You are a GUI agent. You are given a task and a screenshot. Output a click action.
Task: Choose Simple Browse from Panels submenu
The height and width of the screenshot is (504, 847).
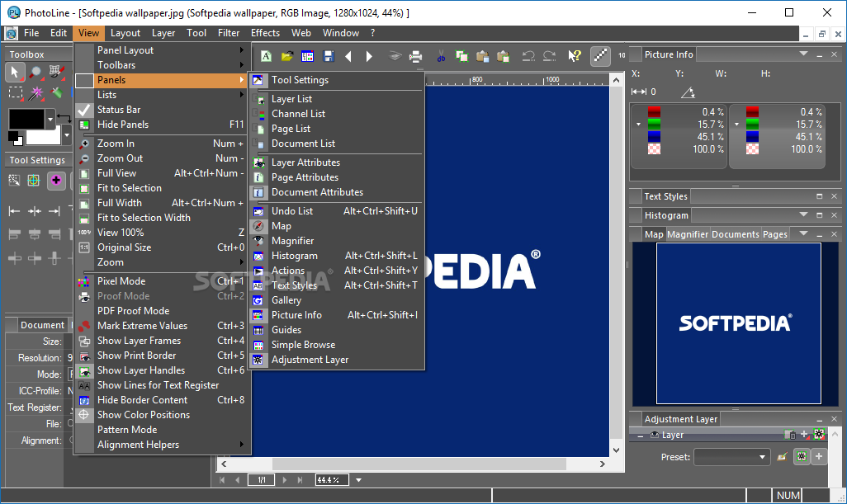[x=336, y=345]
